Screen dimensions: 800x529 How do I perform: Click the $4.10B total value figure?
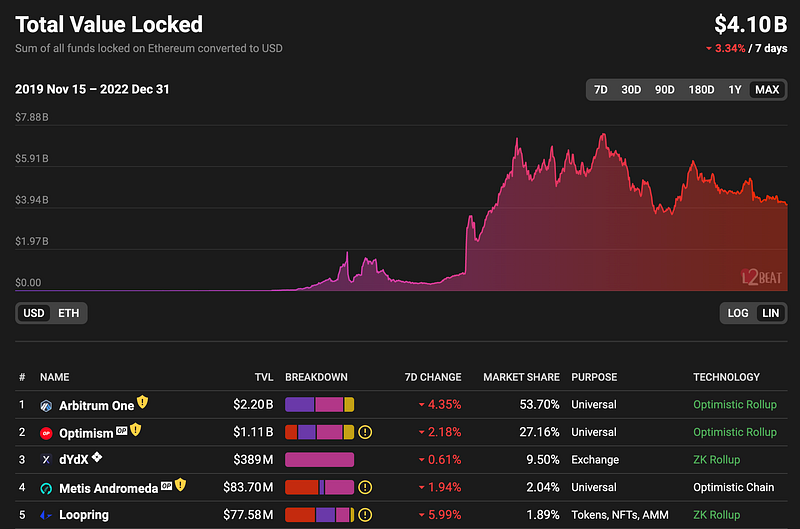[751, 24]
